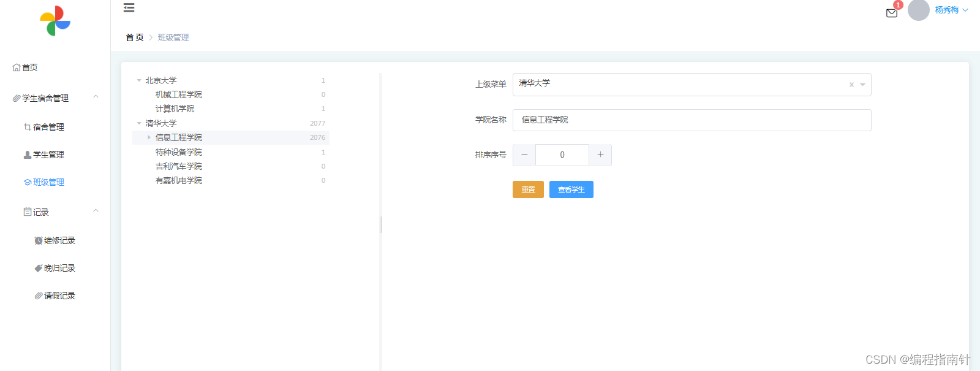Open 宿舍管理 menu item
This screenshot has height=371, width=980.
click(x=48, y=127)
